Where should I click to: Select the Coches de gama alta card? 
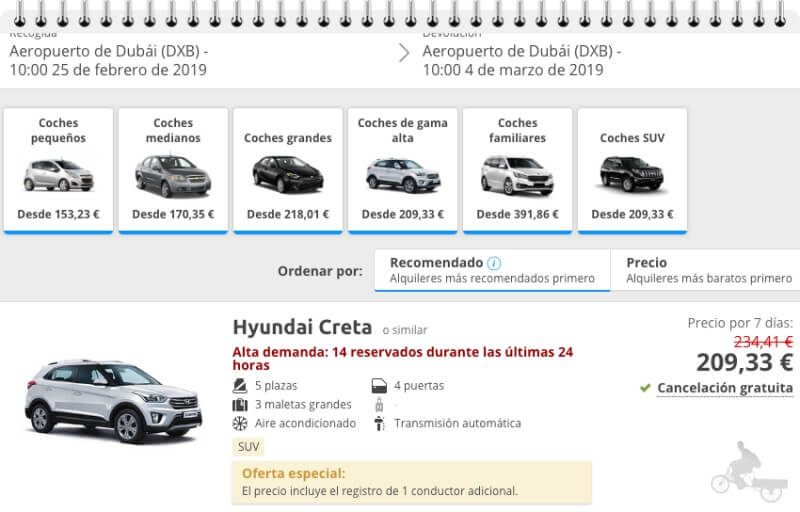(403, 170)
